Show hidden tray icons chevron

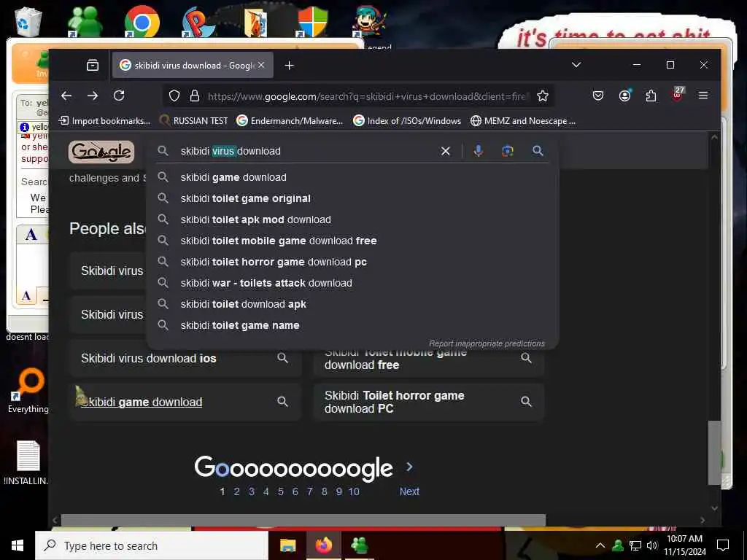pyautogui.click(x=600, y=545)
